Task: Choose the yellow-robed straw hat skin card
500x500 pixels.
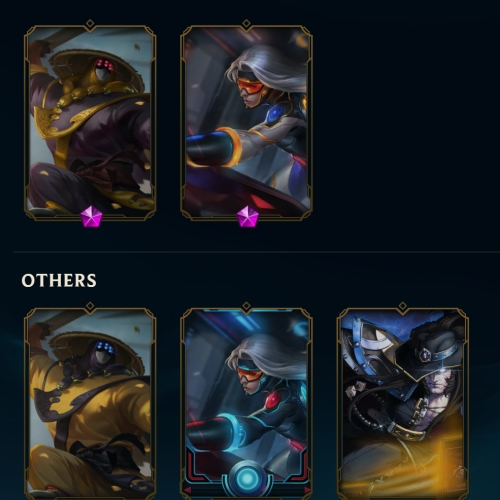Action: (x=90, y=404)
